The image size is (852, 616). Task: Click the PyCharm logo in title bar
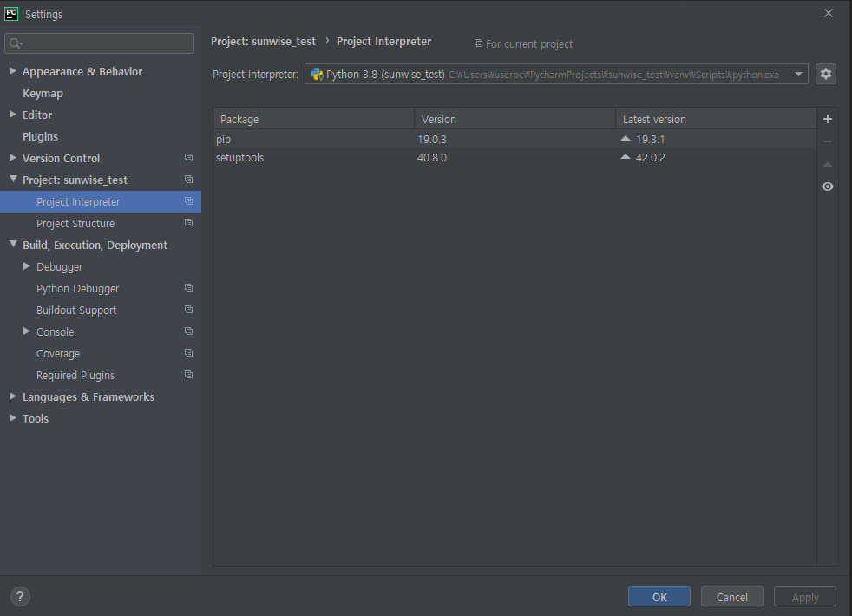pyautogui.click(x=11, y=14)
